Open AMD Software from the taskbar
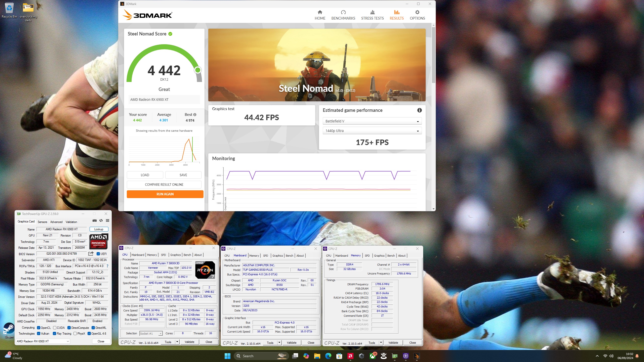The image size is (644, 362). (350, 356)
